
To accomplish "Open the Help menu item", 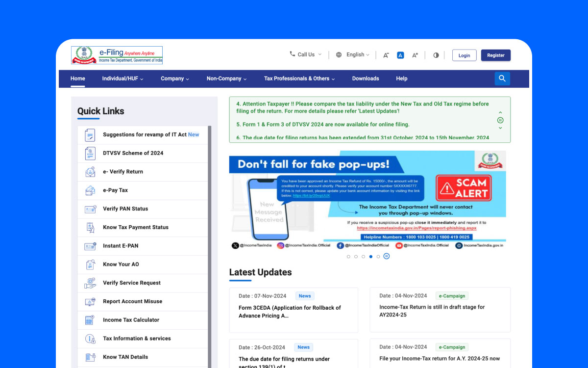I will click(402, 79).
